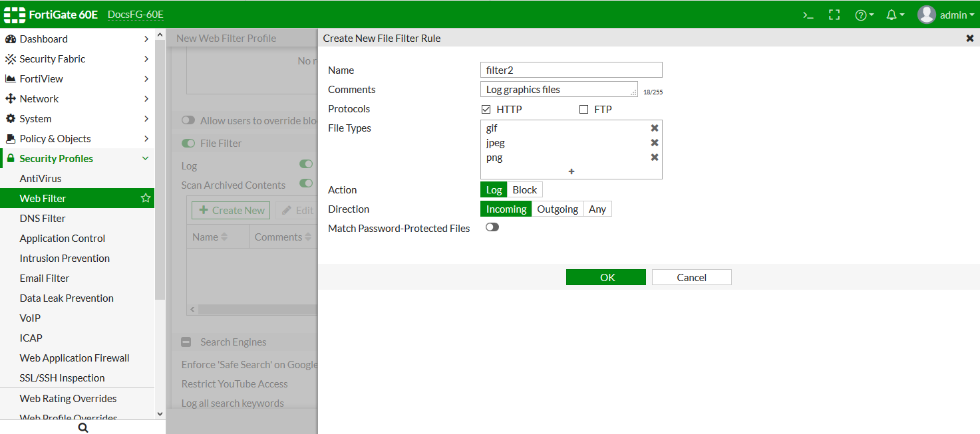Screen dimensions: 980x434
Task: Select Outgoing direction
Action: pyautogui.click(x=558, y=209)
